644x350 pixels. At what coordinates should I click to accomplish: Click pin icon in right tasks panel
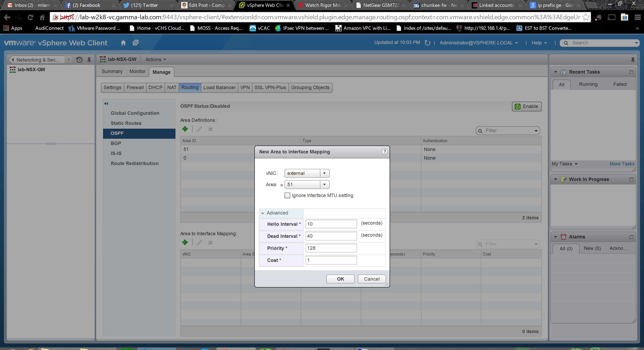point(633,60)
